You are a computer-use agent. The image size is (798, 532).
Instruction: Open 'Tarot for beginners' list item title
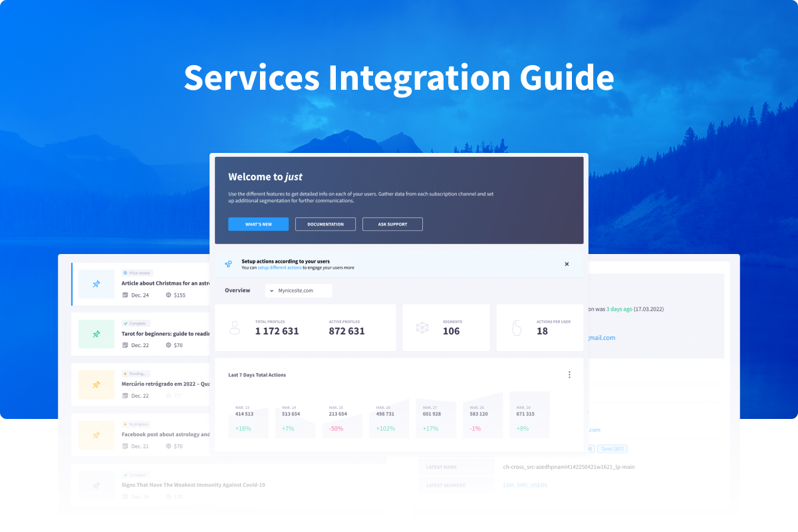pyautogui.click(x=166, y=334)
